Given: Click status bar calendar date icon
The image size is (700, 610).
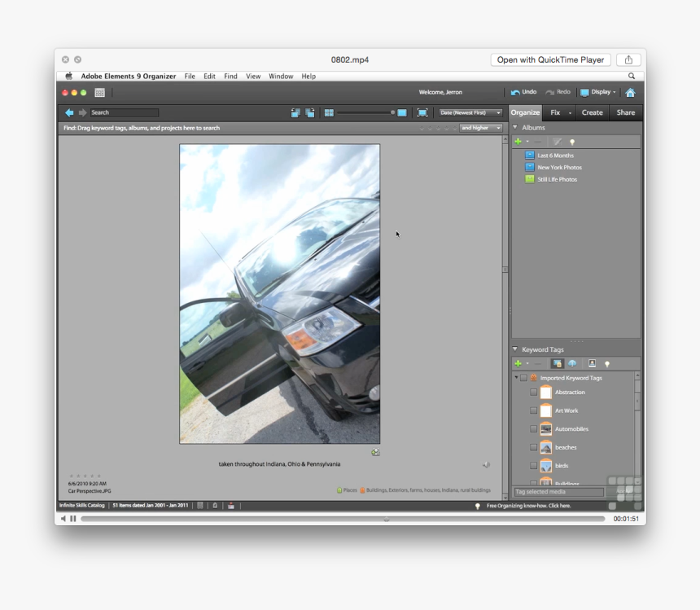Looking at the screenshot, I should 231,506.
